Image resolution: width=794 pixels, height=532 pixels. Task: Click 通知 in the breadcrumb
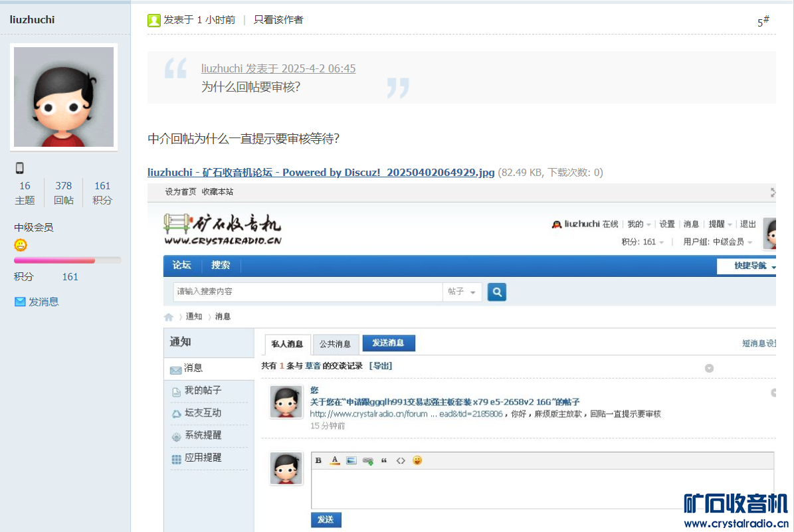(x=194, y=316)
